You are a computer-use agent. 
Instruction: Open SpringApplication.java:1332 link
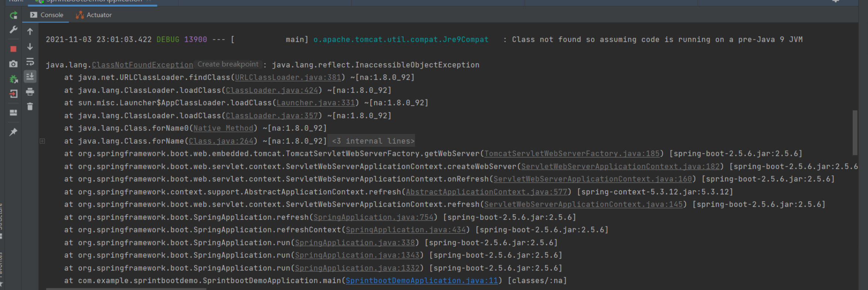click(357, 269)
